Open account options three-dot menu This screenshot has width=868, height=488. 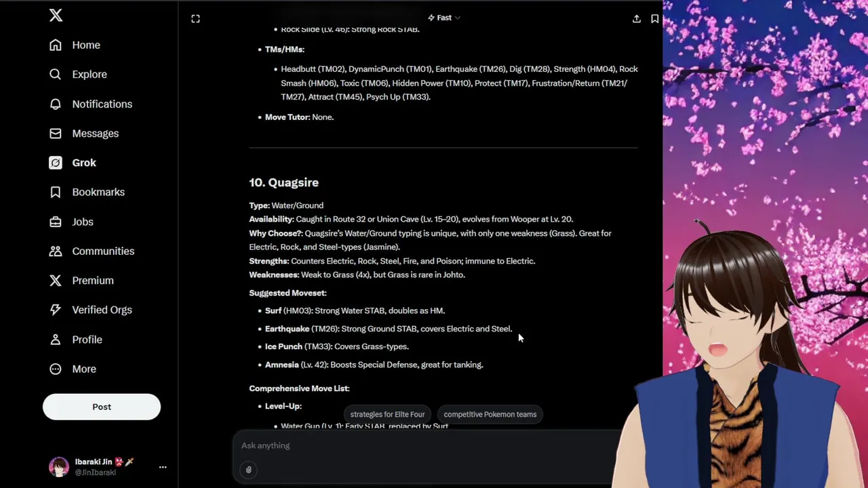(x=163, y=467)
